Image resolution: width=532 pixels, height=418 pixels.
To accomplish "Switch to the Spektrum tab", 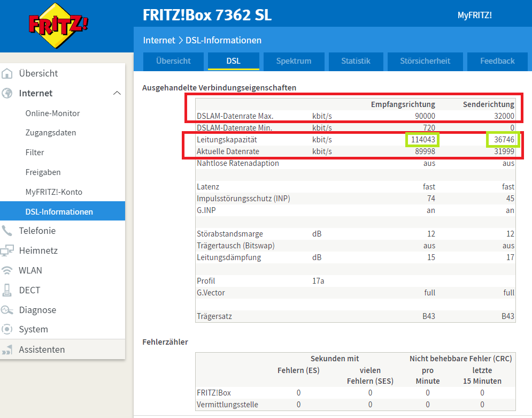I will (x=294, y=61).
